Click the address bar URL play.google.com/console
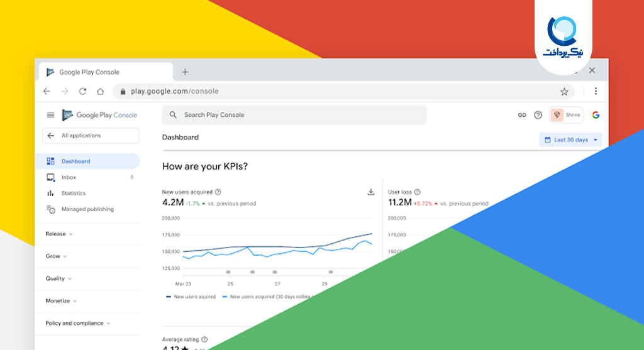 tap(175, 91)
